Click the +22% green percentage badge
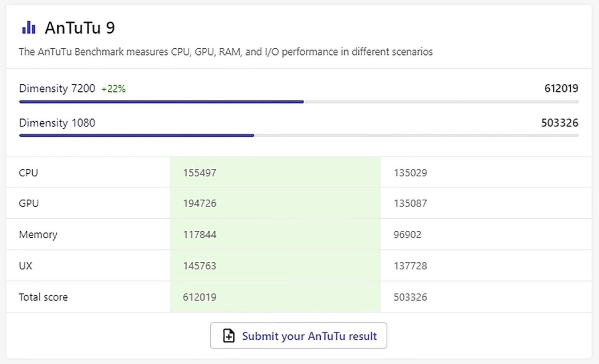 click(113, 89)
